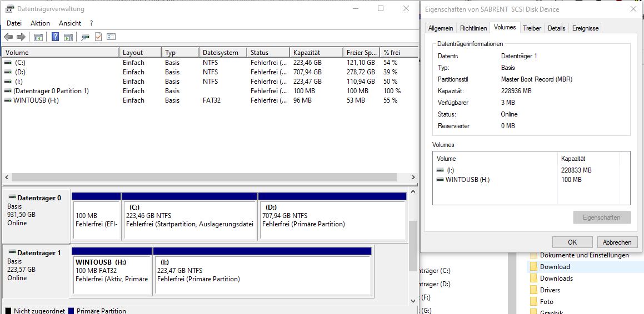
Task: Click Kapazität header in properties Volumes list
Action: (x=573, y=159)
